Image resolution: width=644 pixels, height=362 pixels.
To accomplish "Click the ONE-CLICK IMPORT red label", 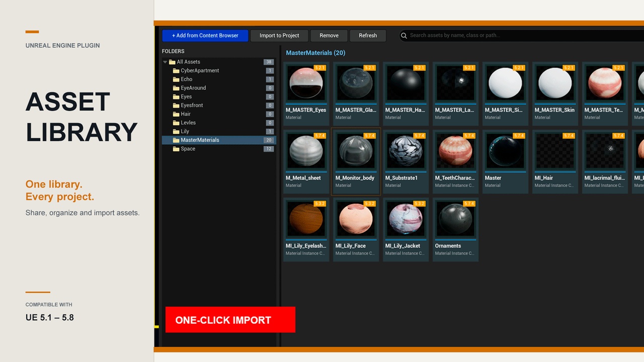I will (230, 320).
